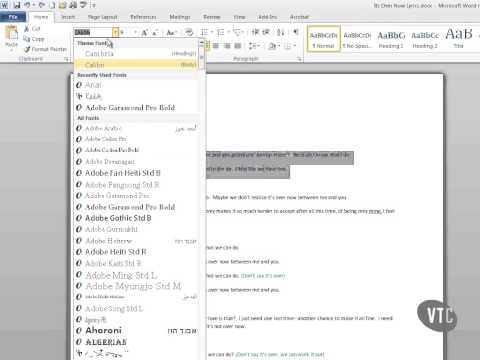
Task: Click the Paste icon in Clipboard group
Action: click(x=11, y=37)
